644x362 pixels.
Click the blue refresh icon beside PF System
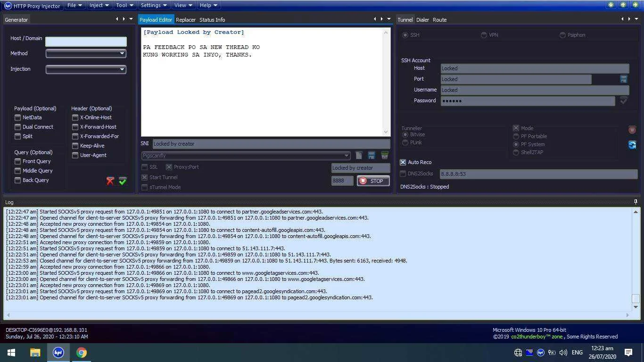pyautogui.click(x=632, y=145)
